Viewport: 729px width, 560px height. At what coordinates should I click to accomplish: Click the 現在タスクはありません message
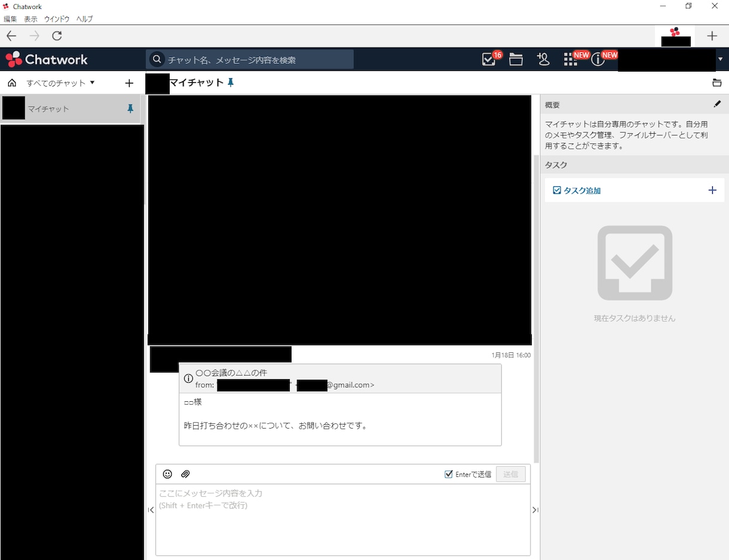click(635, 318)
